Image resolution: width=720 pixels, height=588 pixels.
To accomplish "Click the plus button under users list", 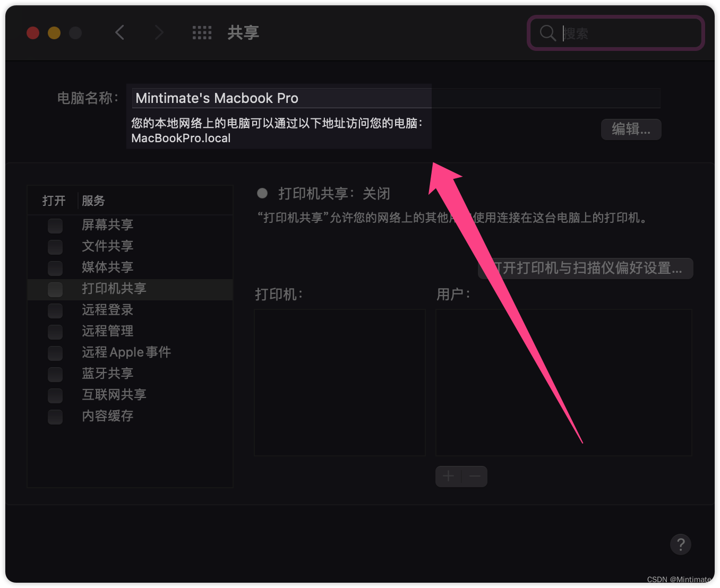I will coord(449,476).
